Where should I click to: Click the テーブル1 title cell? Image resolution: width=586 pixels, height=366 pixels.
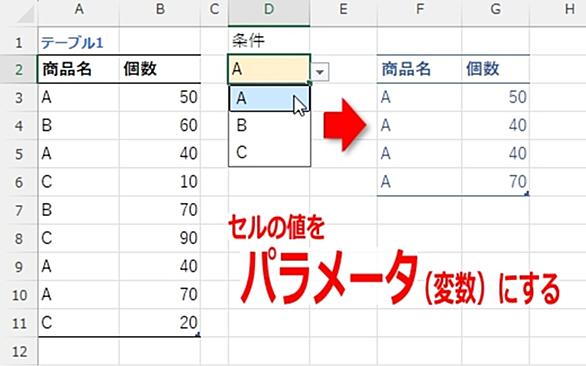(x=78, y=41)
